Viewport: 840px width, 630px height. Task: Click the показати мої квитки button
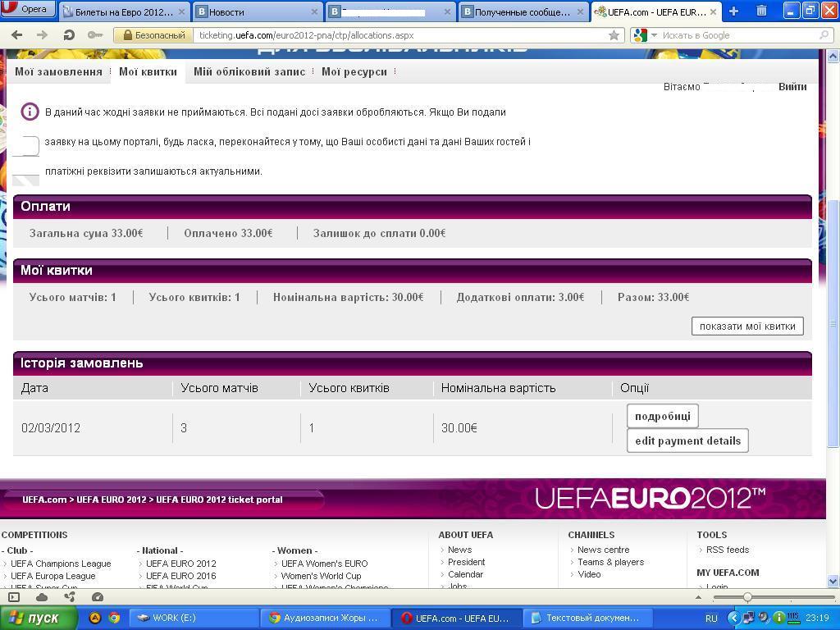[x=747, y=326]
